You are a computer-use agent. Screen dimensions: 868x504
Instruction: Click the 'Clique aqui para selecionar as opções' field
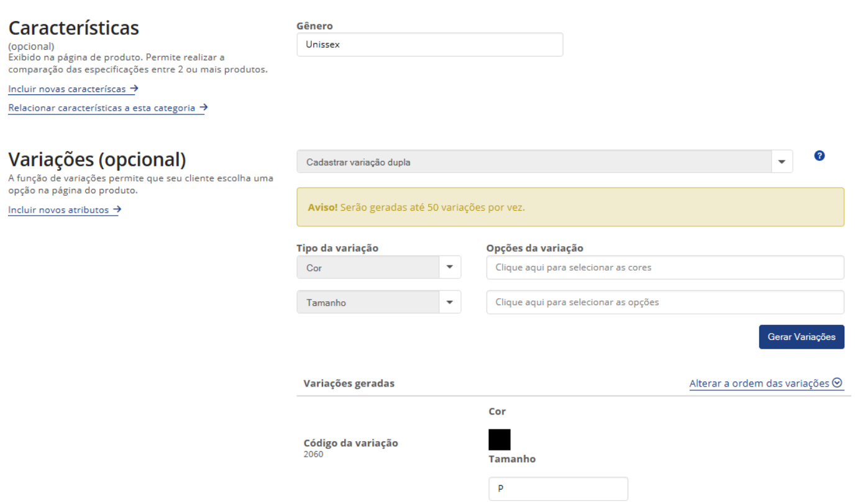[665, 303]
